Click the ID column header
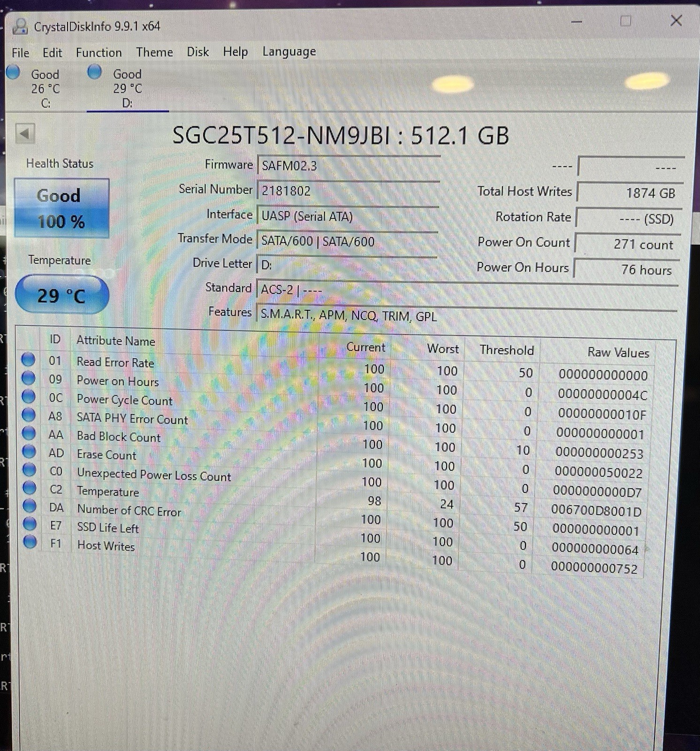The width and height of the screenshot is (700, 751). (x=55, y=339)
